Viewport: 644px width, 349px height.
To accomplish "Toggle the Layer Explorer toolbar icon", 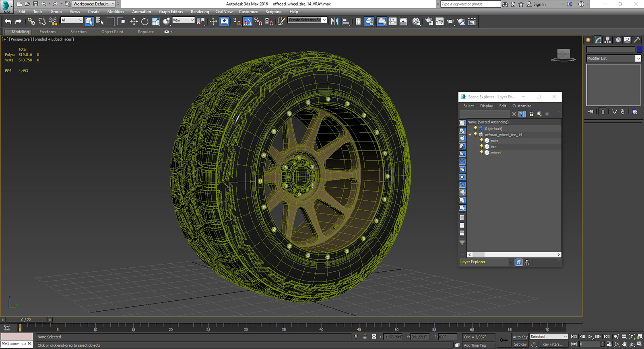I will click(369, 21).
